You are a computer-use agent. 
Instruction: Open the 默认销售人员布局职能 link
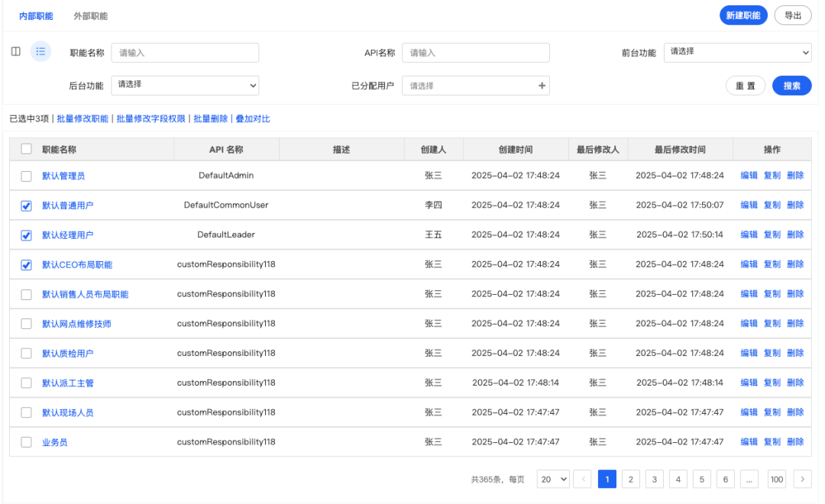[85, 295]
